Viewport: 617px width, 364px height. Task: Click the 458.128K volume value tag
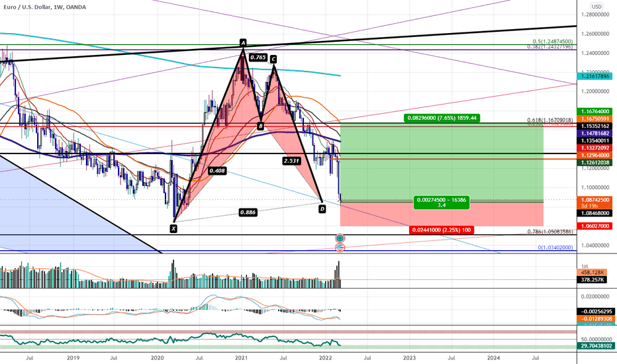click(593, 272)
